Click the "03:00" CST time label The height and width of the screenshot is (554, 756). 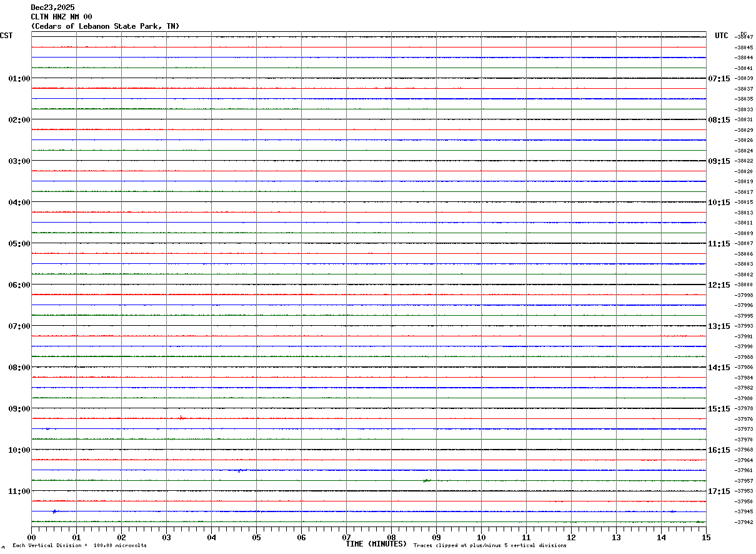pos(19,161)
